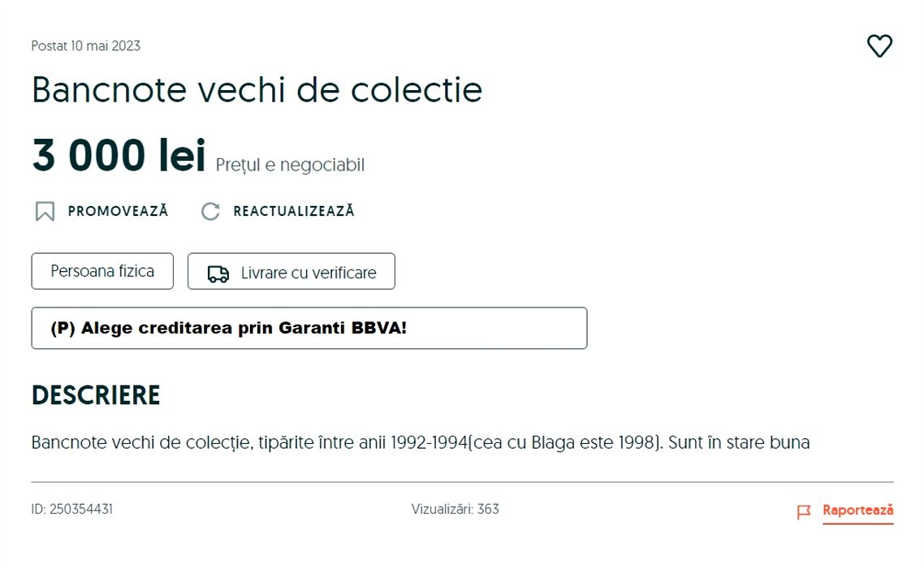Click the heart favorite icon
924x568 pixels.
pos(879,46)
